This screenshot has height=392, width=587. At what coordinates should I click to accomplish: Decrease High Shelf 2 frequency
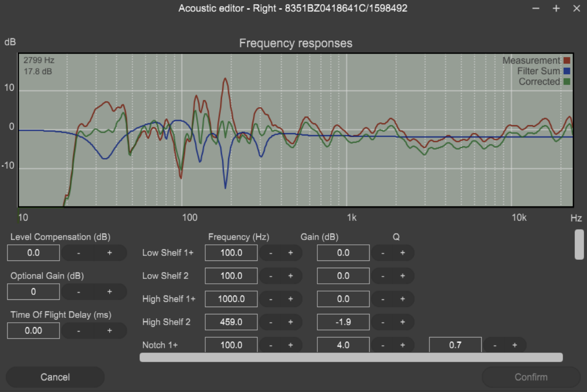[x=271, y=322]
